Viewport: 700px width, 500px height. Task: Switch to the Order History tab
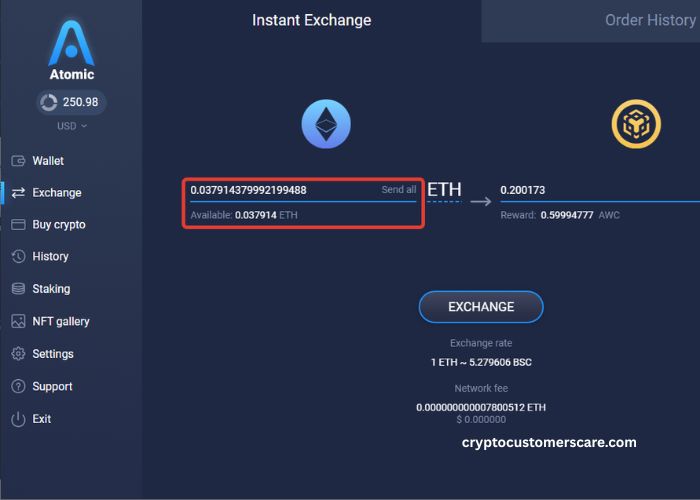point(650,20)
